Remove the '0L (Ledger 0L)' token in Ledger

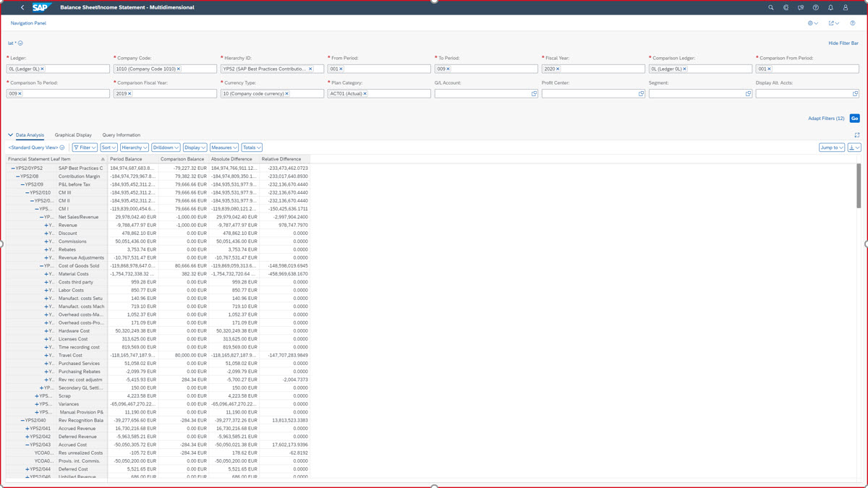(42, 69)
